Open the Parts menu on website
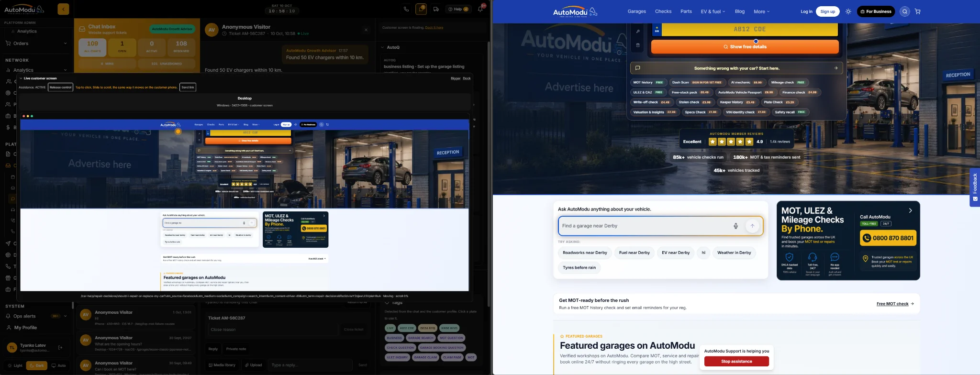 [686, 11]
